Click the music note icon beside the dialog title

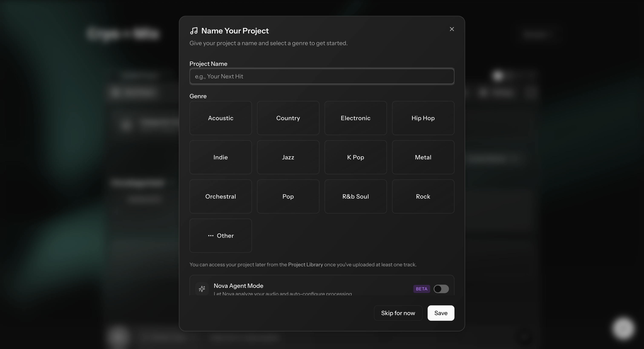coord(194,30)
